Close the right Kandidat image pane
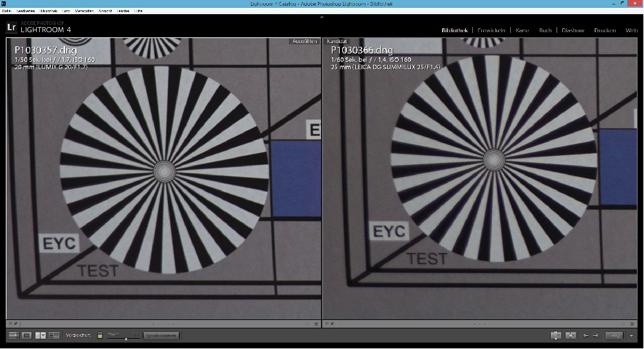 (632, 325)
